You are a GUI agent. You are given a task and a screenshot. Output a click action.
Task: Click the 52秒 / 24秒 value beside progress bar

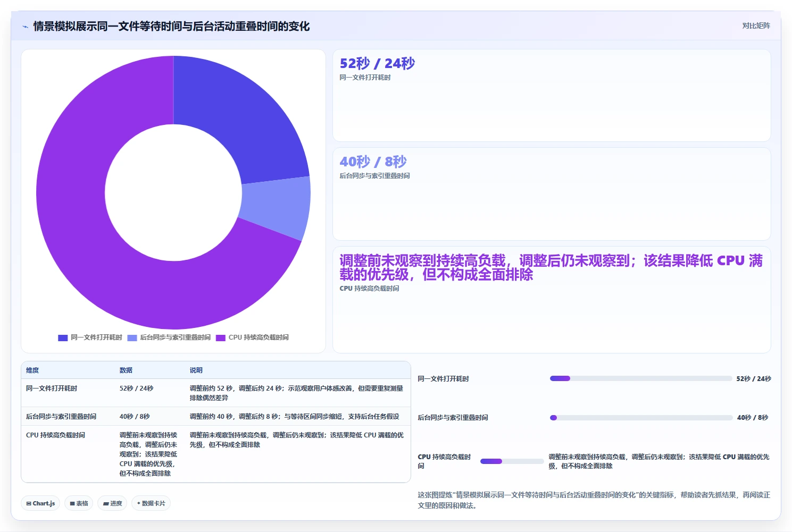click(x=754, y=379)
